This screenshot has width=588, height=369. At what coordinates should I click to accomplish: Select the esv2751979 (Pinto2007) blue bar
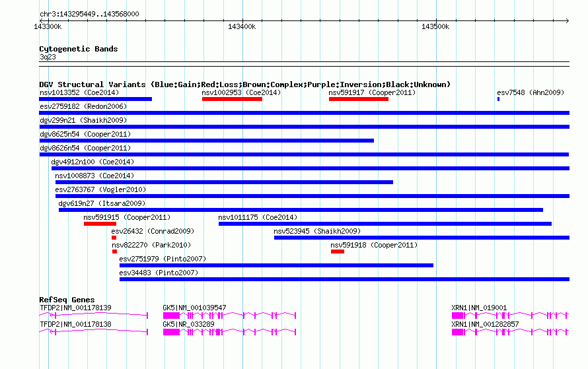276,265
